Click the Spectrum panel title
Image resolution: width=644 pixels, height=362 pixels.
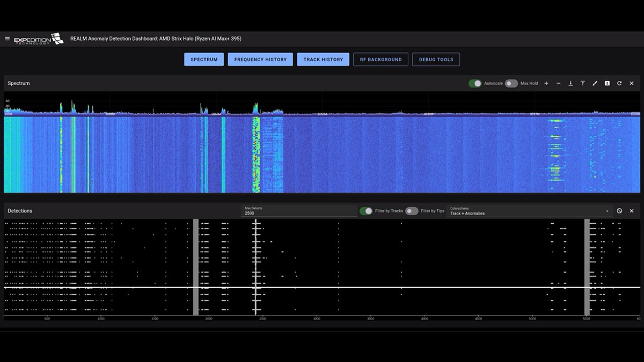[x=19, y=83]
